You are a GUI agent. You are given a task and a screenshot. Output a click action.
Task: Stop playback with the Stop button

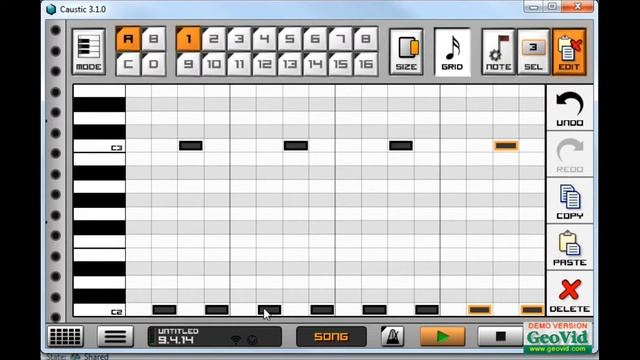pos(500,336)
